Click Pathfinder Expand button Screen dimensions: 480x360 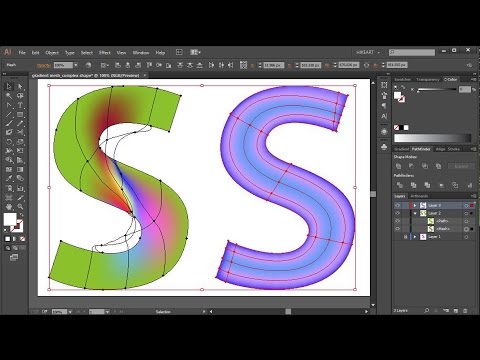pyautogui.click(x=461, y=166)
